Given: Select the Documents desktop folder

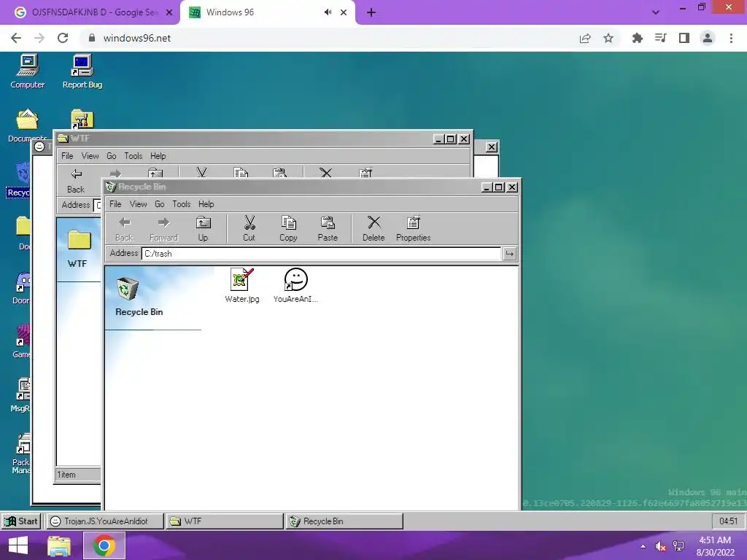Looking at the screenshot, I should [27, 125].
